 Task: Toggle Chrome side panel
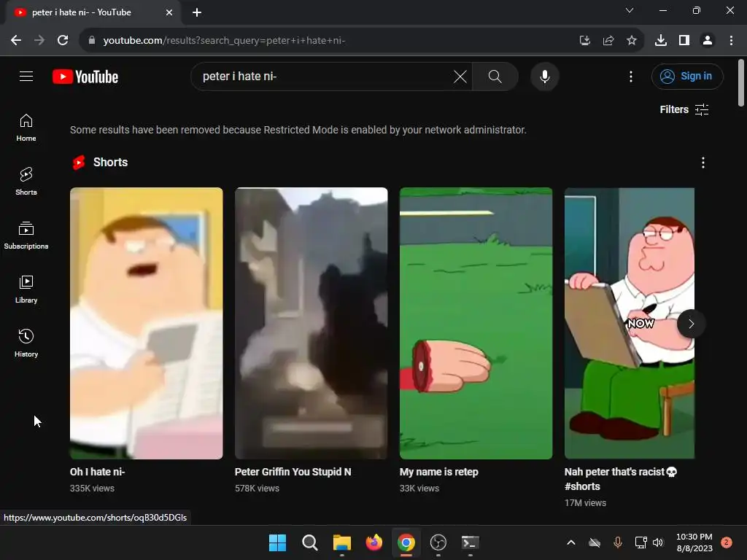point(684,41)
